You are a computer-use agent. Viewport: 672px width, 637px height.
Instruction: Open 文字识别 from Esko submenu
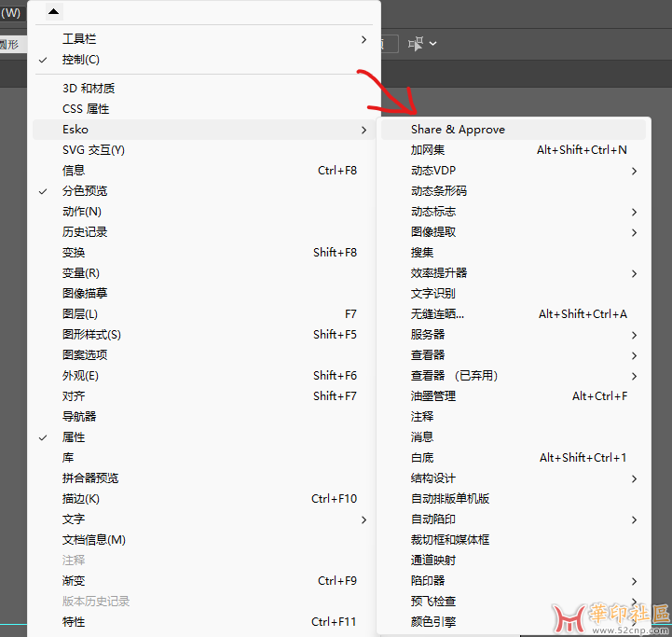click(x=514, y=294)
